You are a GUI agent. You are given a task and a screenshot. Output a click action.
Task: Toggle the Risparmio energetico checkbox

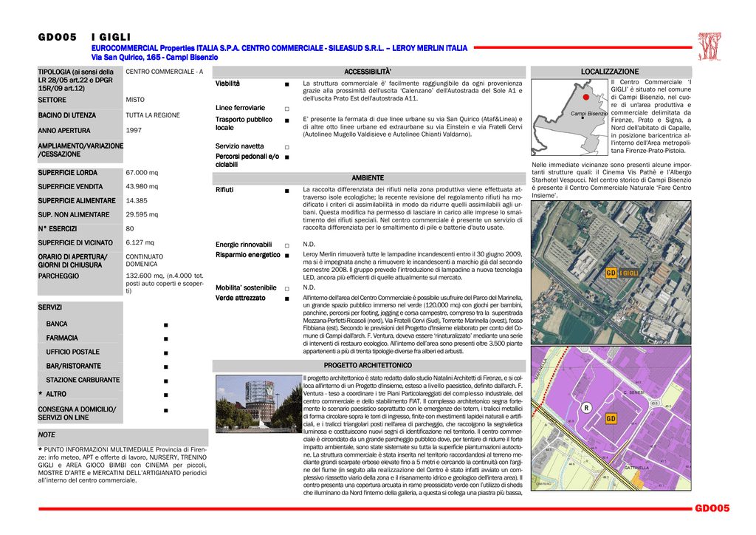coord(287,256)
